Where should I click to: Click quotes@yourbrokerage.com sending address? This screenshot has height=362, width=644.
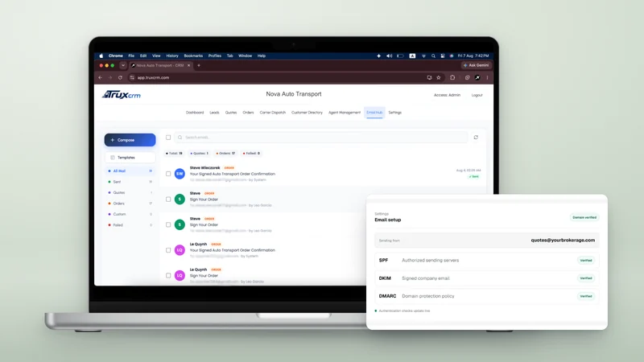pyautogui.click(x=563, y=240)
